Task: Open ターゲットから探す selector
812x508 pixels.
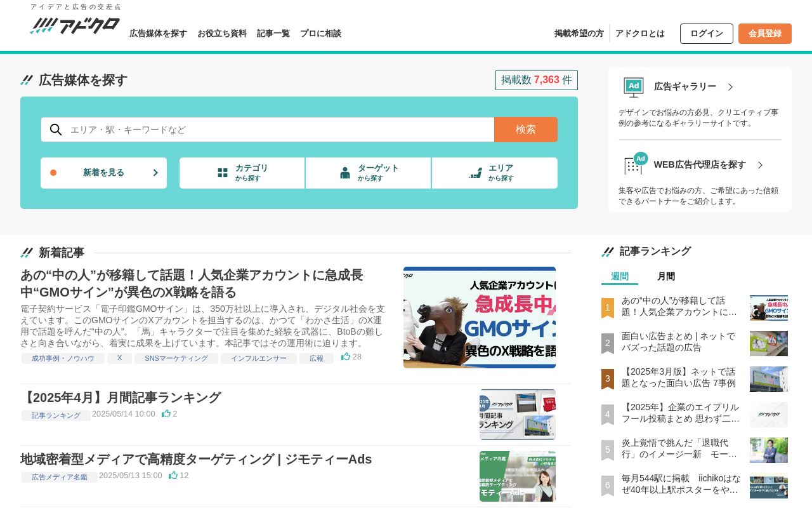Action: tap(369, 173)
